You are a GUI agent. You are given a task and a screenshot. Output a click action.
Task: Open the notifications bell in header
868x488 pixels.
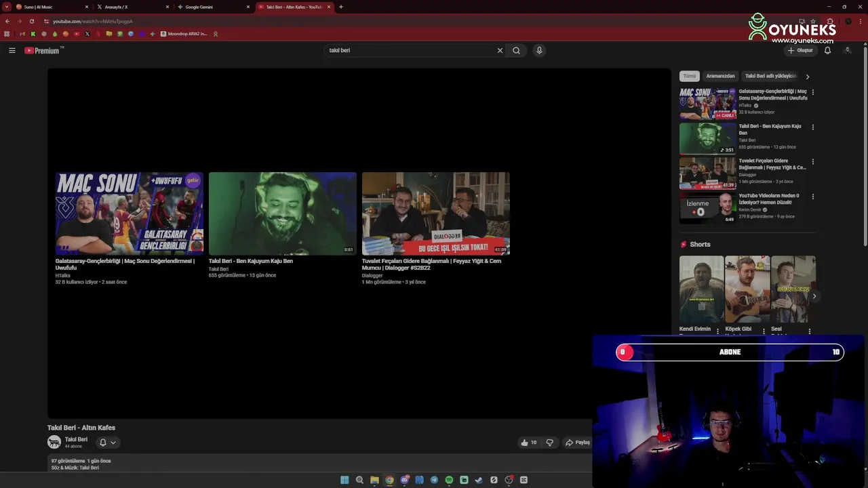(827, 50)
